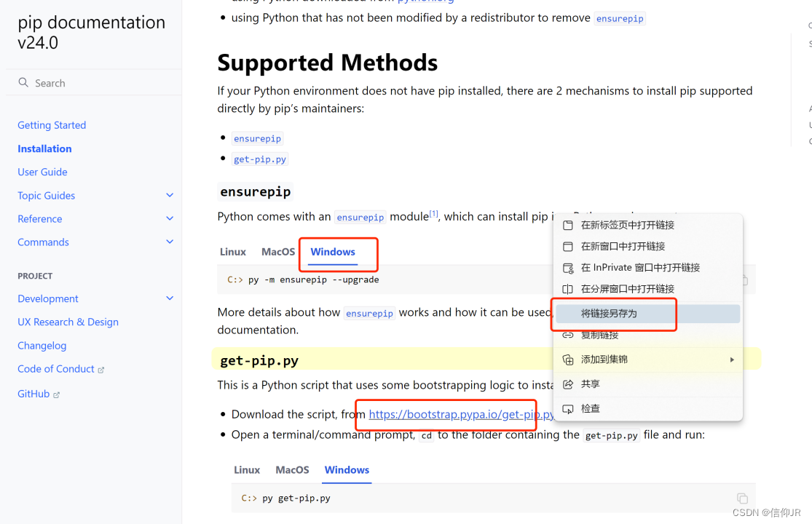Viewport: 812px width, 524px height.
Task: Choose 将链接另存为 from context menu
Action: click(648, 314)
